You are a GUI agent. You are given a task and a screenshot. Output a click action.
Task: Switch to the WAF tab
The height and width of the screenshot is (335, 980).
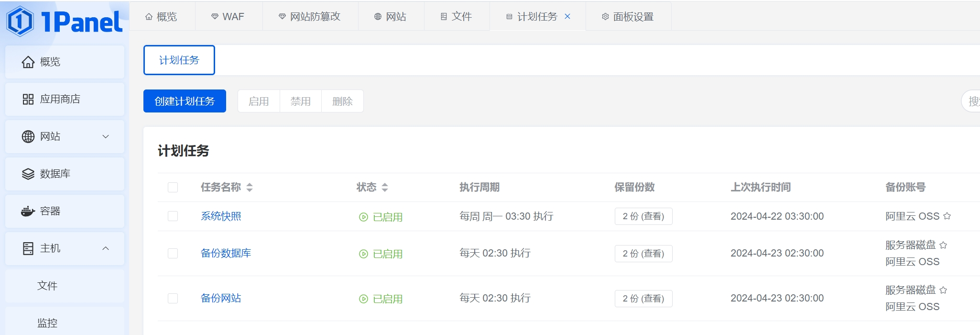[228, 17]
